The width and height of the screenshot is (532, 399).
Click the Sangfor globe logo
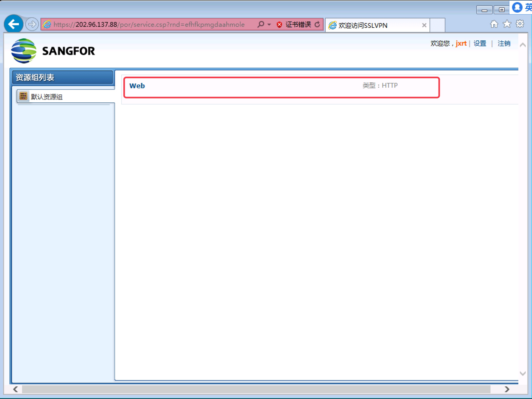tap(24, 51)
